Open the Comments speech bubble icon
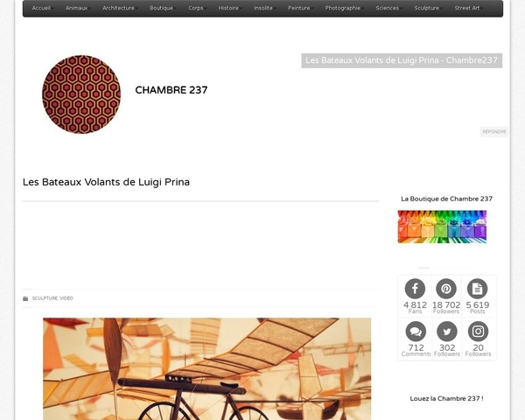The width and height of the screenshot is (525, 420). [x=416, y=332]
